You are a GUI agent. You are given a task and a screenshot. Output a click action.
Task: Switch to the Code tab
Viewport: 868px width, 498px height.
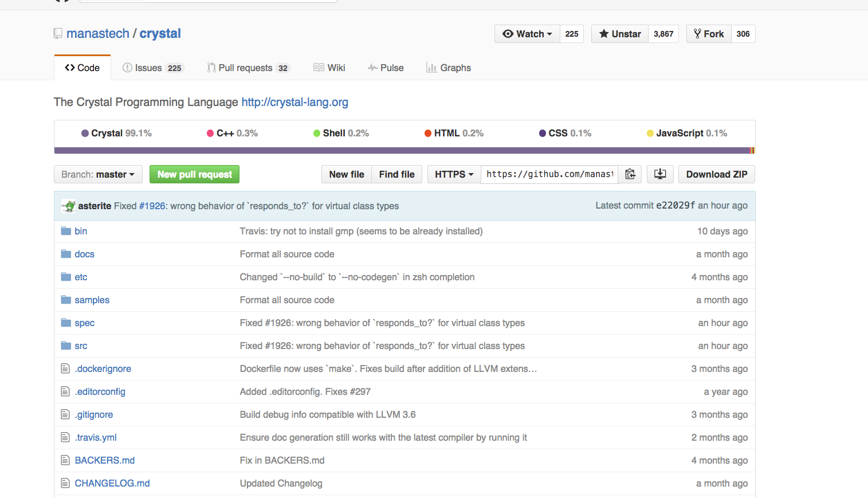(83, 68)
